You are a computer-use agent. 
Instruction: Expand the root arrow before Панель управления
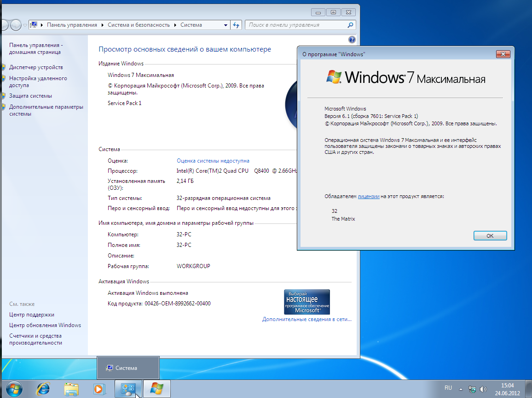42,25
